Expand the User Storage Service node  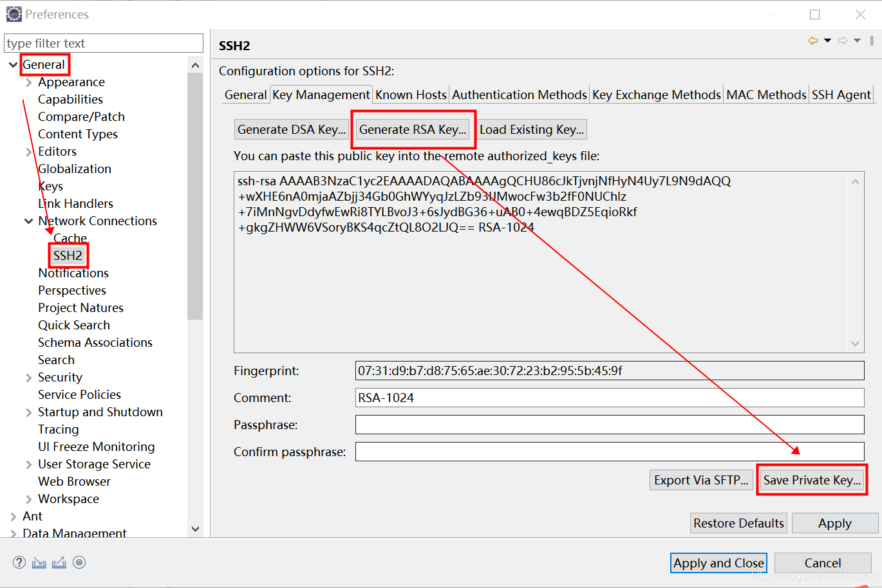[28, 464]
